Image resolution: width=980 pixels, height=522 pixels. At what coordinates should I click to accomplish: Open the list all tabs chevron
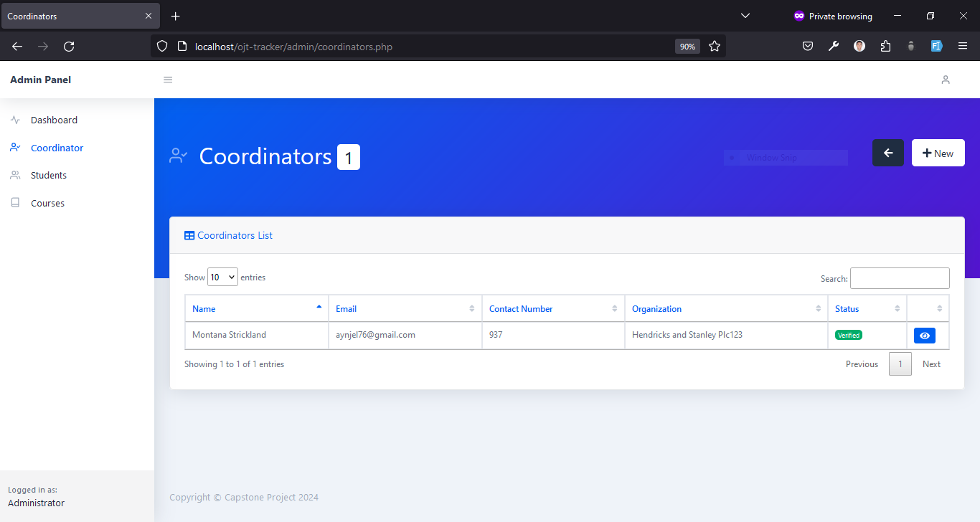tap(745, 16)
